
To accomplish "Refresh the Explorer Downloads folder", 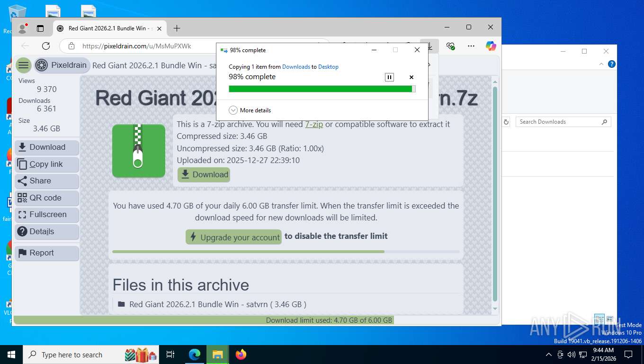I will pos(506,122).
